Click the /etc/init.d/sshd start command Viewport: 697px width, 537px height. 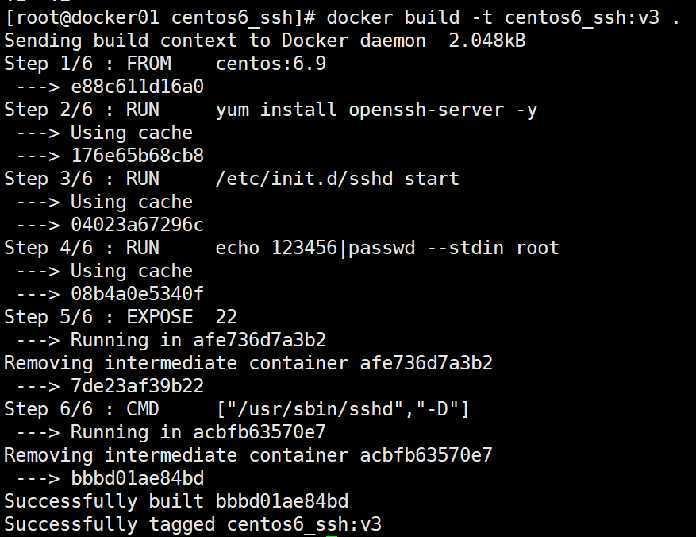tap(337, 179)
